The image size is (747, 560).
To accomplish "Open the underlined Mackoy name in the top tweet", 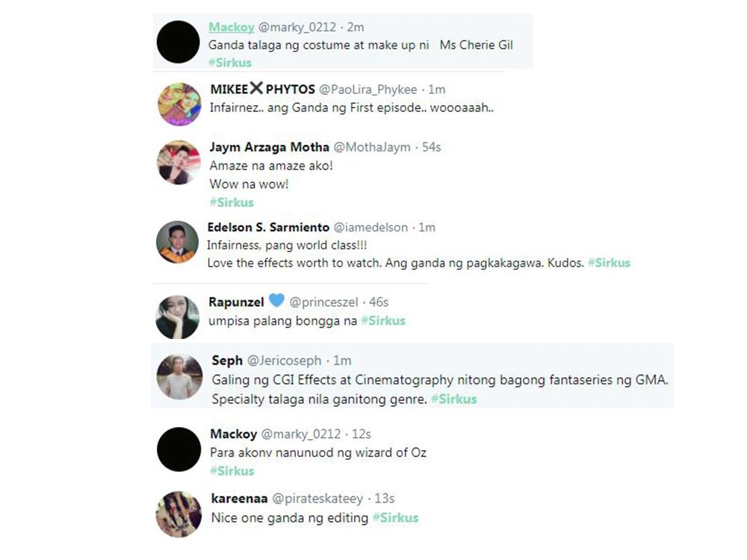I will (231, 27).
